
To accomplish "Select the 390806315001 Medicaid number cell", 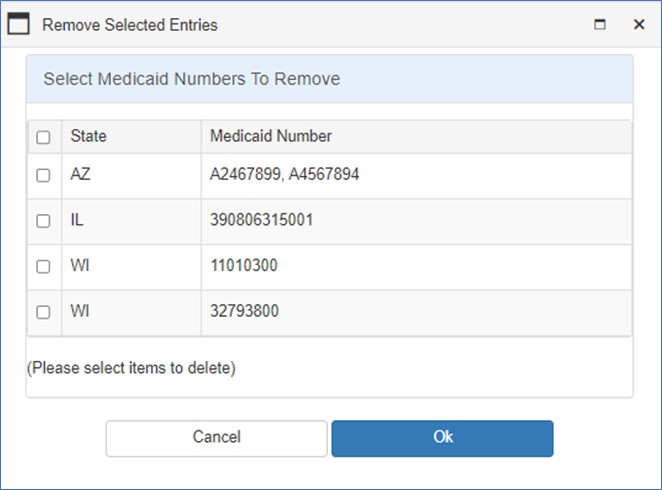I will [416, 222].
